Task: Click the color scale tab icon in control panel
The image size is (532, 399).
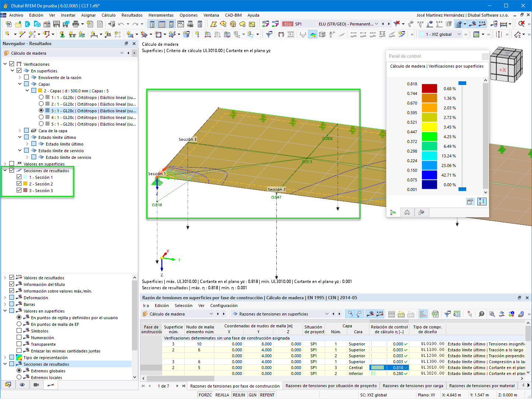Action: 393,212
